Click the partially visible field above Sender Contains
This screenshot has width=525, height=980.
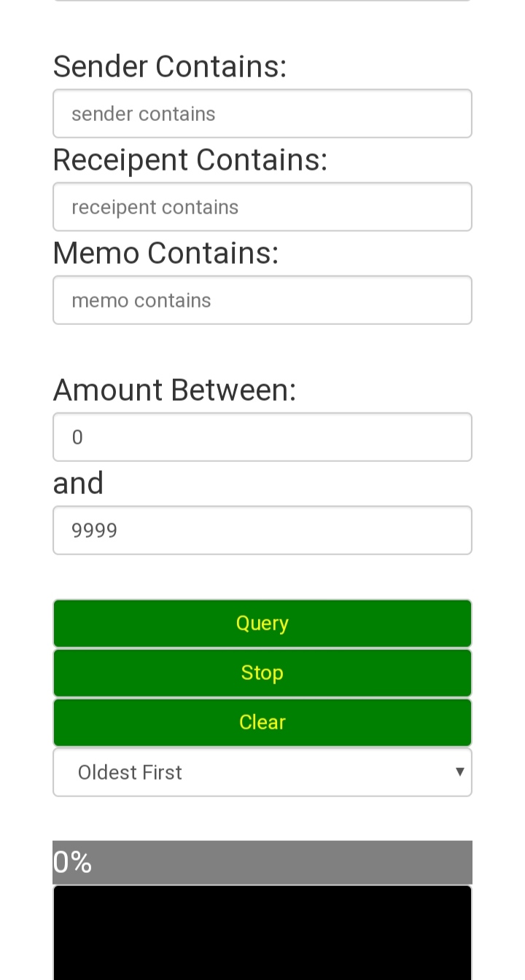pos(262,1)
